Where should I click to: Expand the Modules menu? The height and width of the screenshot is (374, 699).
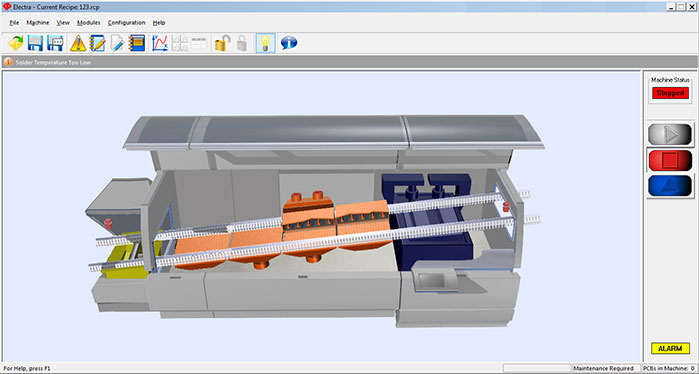(x=89, y=23)
